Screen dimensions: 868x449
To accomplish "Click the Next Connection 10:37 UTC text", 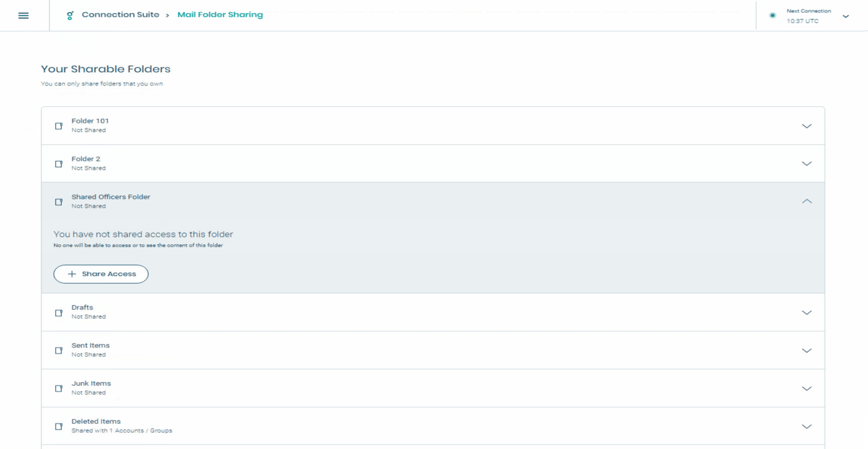I will (808, 16).
